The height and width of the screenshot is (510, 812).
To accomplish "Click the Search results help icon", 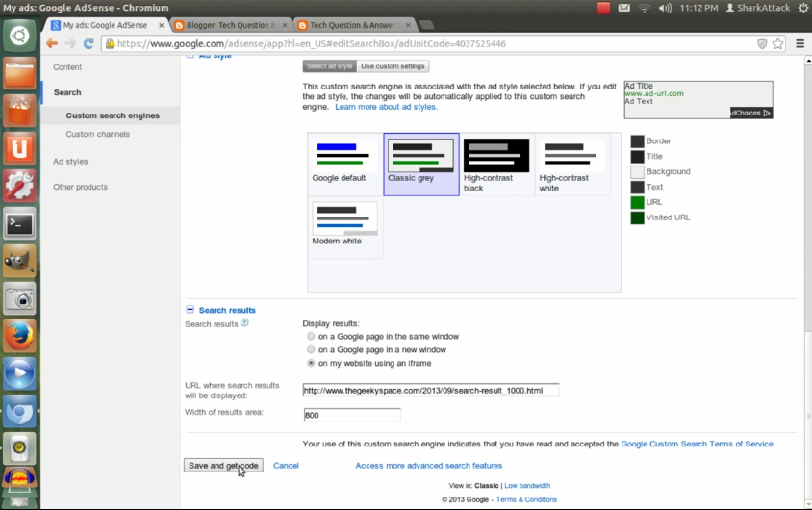I will click(244, 322).
